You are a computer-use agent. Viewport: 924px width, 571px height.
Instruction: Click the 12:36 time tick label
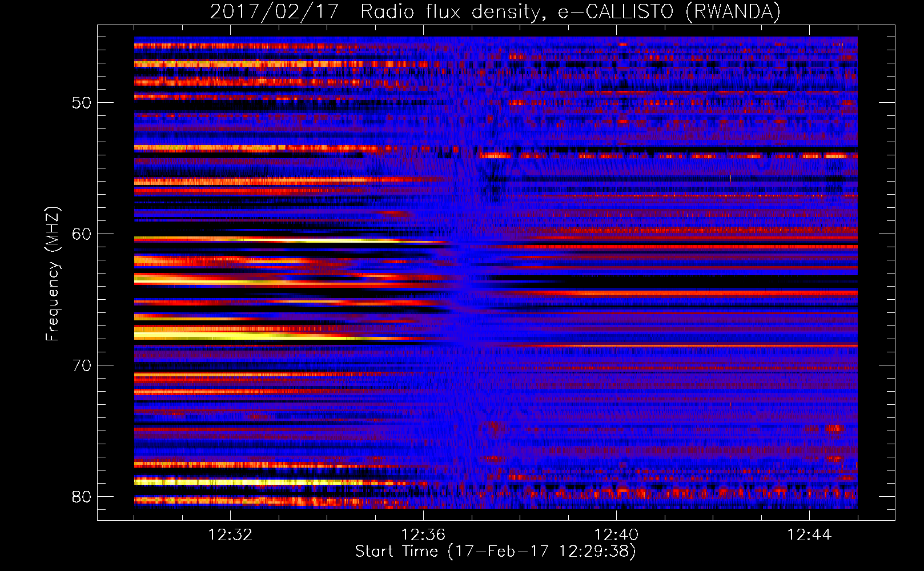point(423,535)
